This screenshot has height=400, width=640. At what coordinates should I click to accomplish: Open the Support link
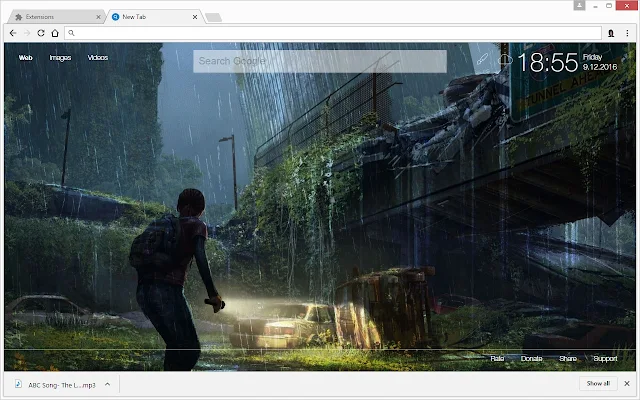click(605, 358)
